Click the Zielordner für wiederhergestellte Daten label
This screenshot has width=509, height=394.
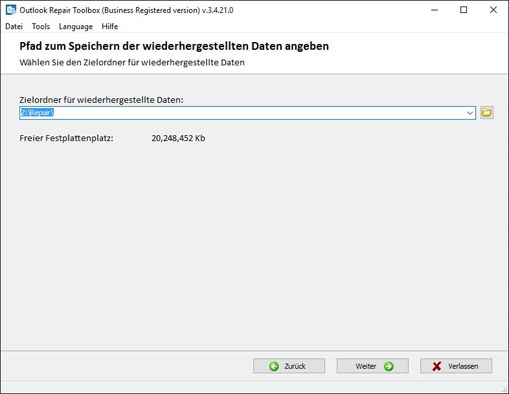(x=101, y=100)
